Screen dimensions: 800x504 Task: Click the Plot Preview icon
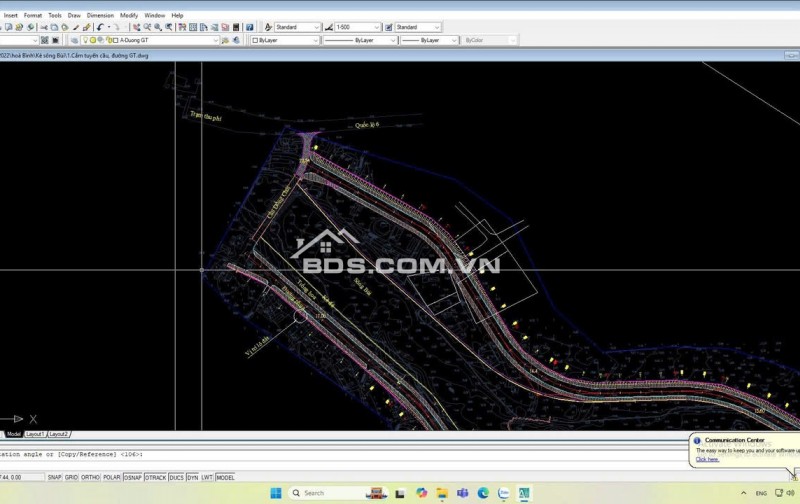(9, 27)
